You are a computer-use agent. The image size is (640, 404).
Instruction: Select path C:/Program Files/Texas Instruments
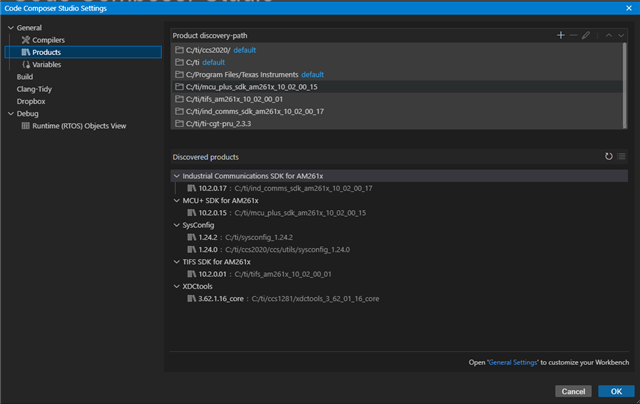(x=397, y=74)
